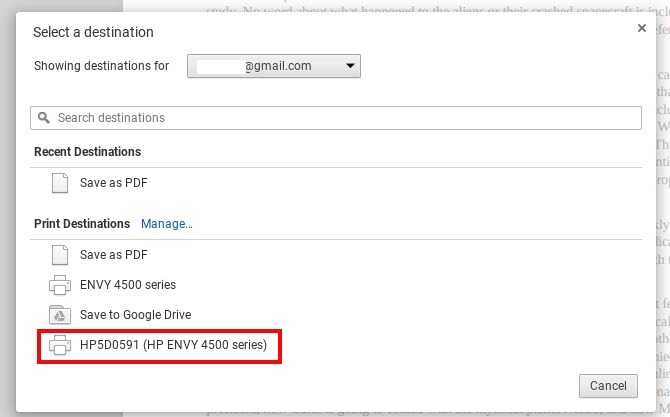This screenshot has height=417, width=670.
Task: Click the Google Drive folder icon
Action: (60, 315)
